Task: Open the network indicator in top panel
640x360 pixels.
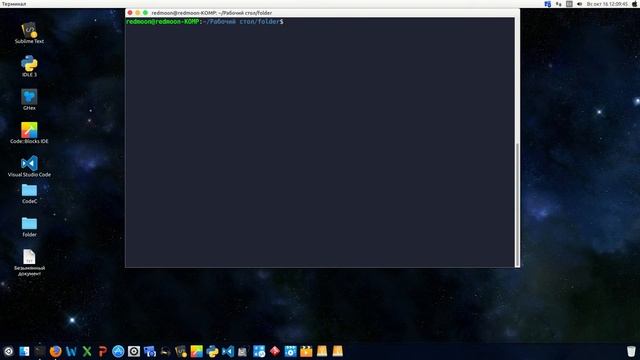Action: point(558,4)
